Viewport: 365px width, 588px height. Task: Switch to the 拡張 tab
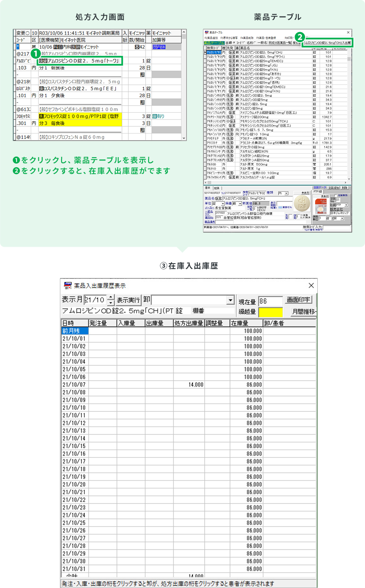(216, 188)
